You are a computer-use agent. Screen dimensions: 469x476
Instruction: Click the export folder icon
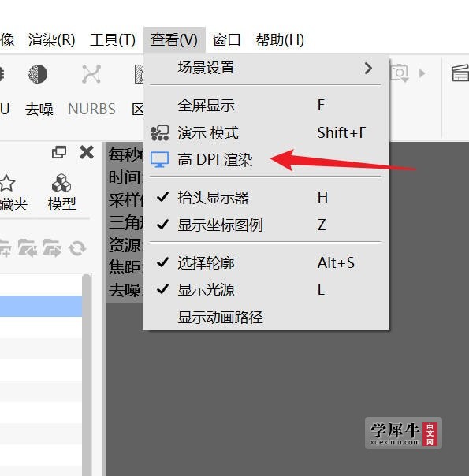pos(52,247)
